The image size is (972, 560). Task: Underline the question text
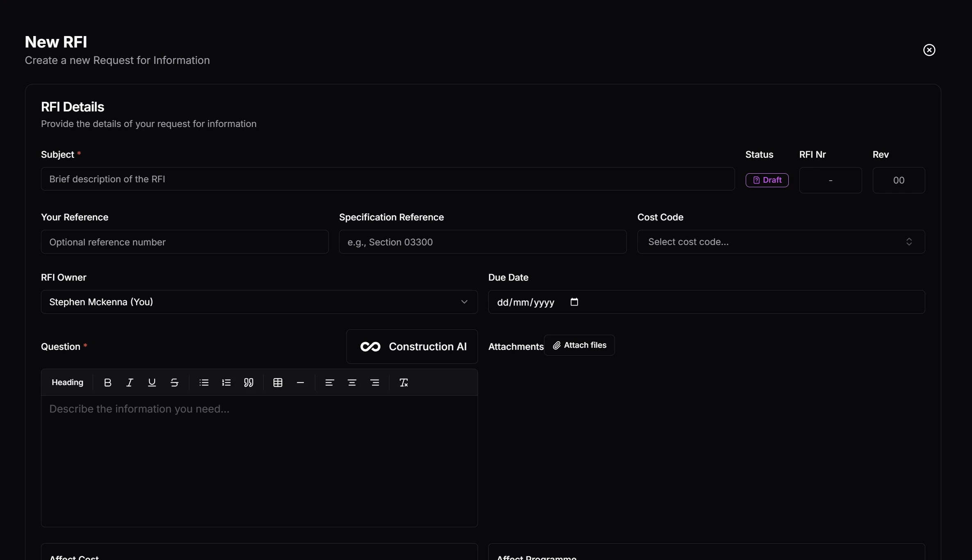(x=152, y=382)
